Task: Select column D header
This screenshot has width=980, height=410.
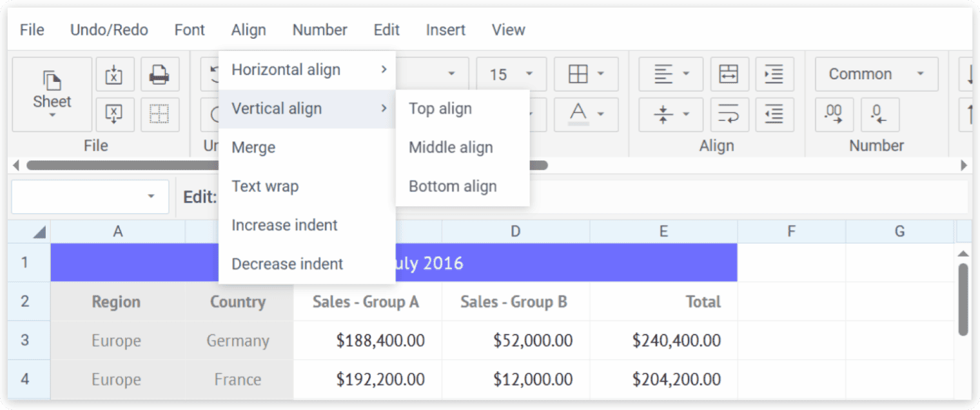Action: (515, 231)
